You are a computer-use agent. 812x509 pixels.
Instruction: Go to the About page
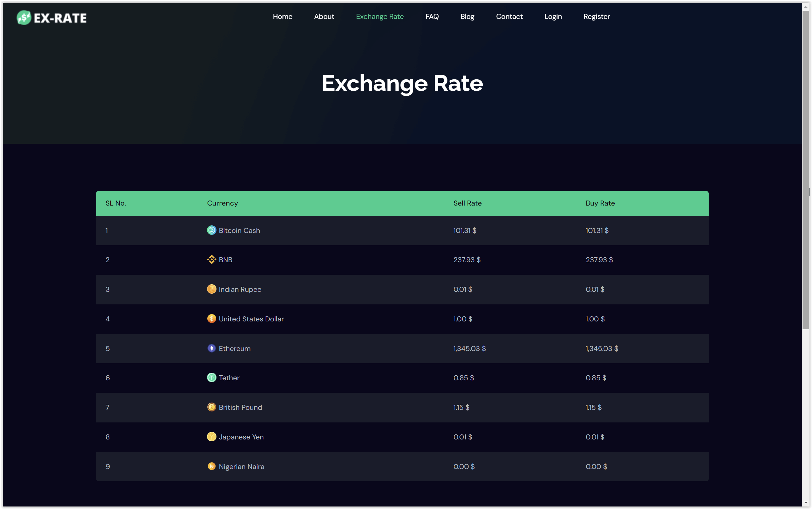tap(324, 16)
